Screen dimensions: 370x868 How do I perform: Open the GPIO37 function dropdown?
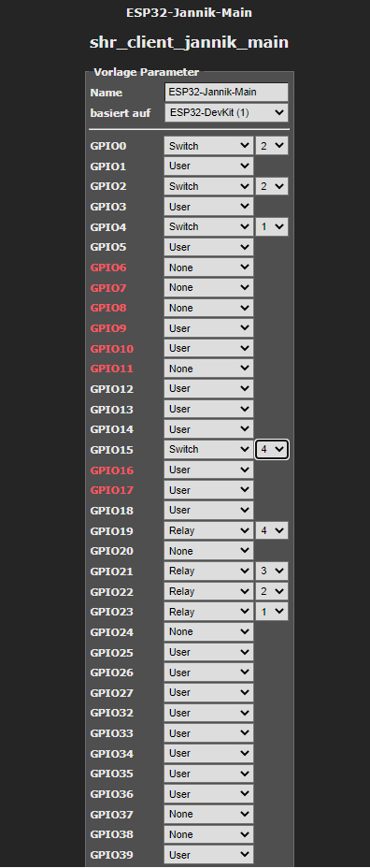pyautogui.click(x=209, y=815)
